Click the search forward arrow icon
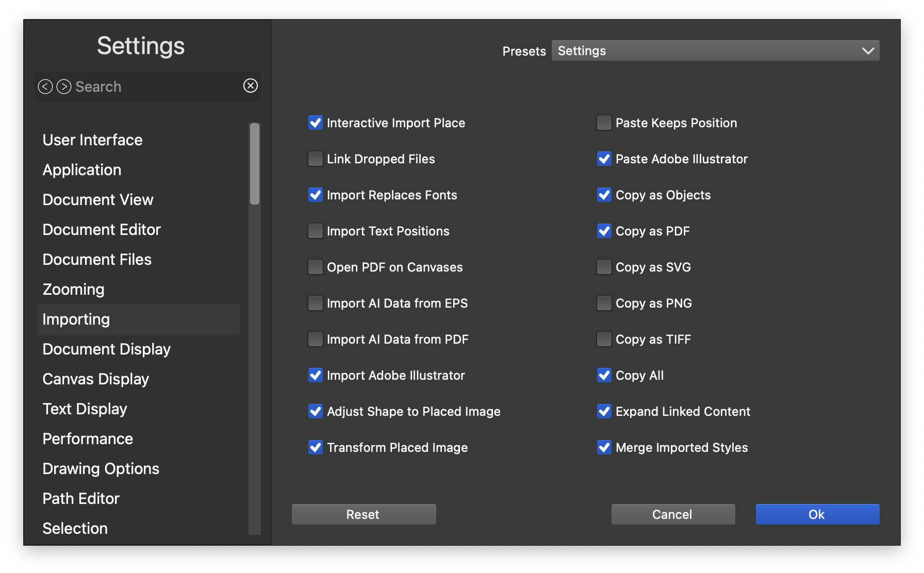924x573 pixels. coord(64,87)
